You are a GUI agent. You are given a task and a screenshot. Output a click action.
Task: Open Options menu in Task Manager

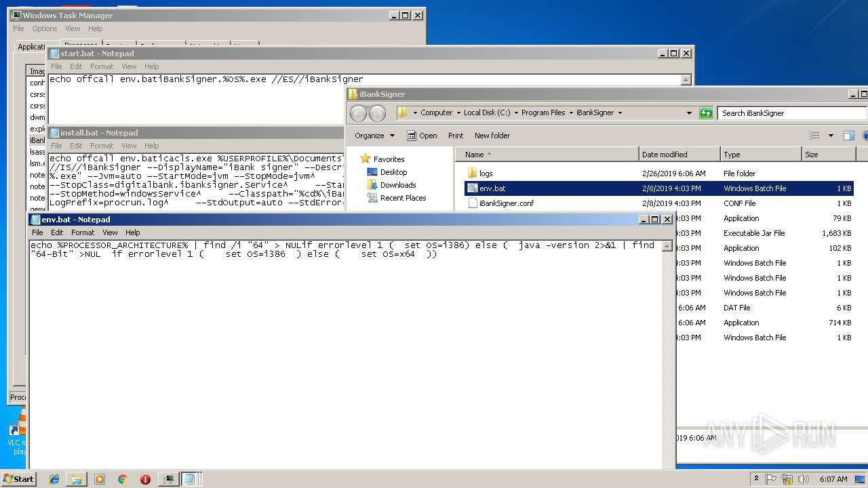45,28
